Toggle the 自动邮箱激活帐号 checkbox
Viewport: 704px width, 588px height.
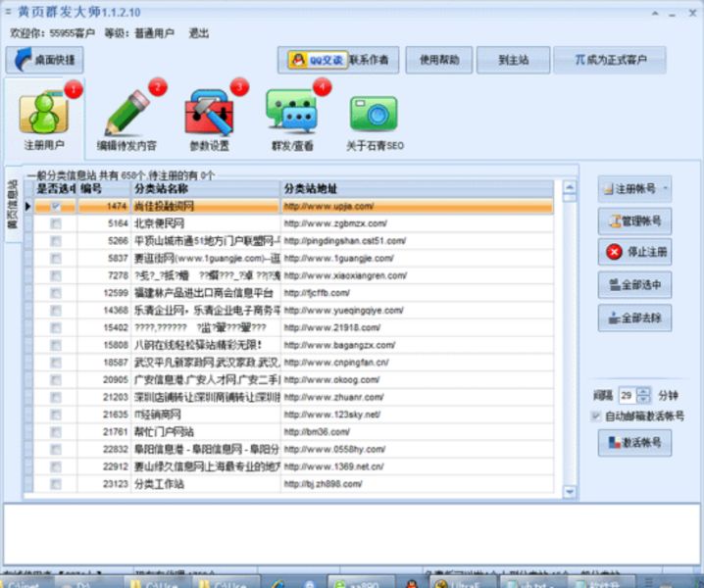(596, 416)
